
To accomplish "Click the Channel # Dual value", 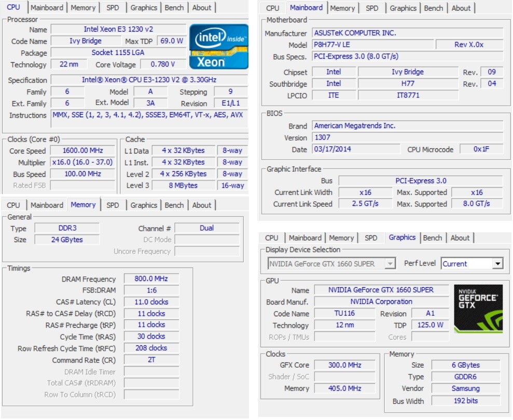I will tap(207, 228).
